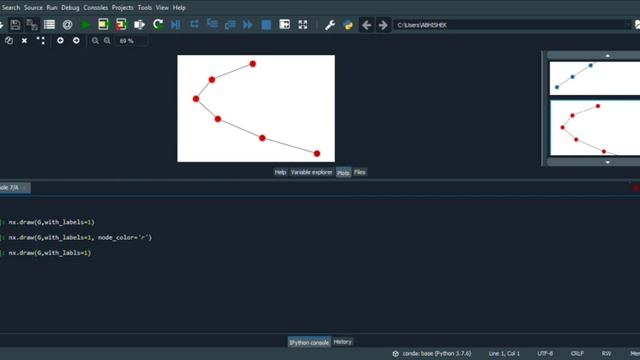Switch to the Files tab
Screen dimensions: 640x360
tap(360, 172)
